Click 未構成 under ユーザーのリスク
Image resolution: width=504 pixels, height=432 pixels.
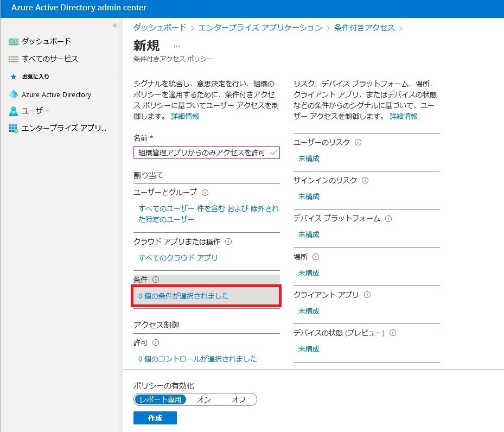point(309,158)
